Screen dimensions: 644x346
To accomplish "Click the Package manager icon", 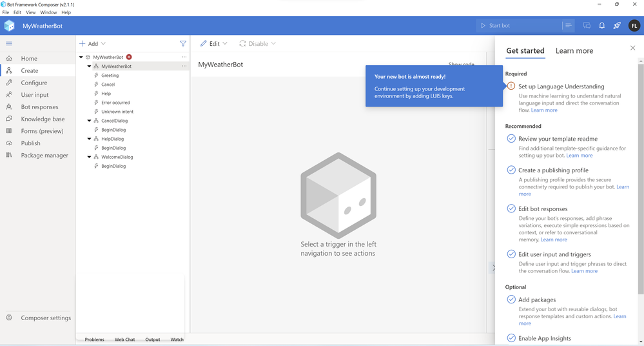I will click(x=9, y=155).
